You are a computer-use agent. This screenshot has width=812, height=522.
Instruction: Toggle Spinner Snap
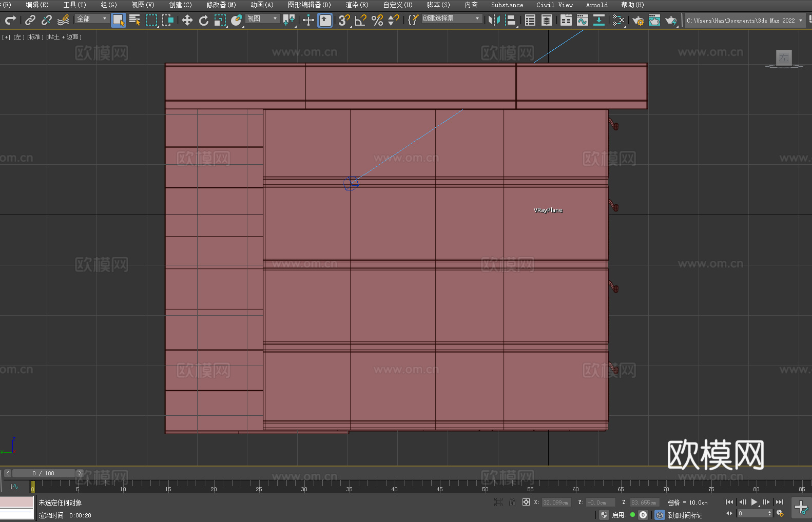pos(394,20)
